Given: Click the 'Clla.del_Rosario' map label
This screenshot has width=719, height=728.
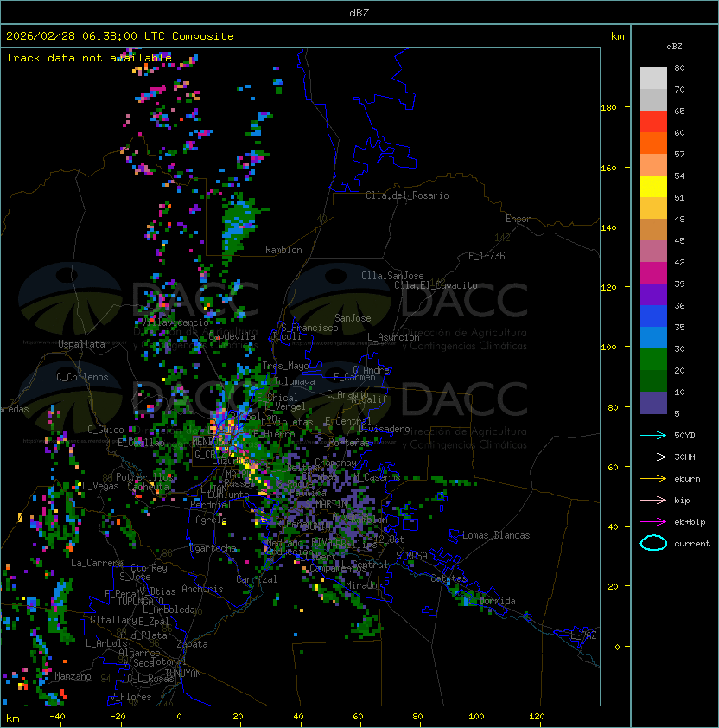Looking at the screenshot, I should pos(407,195).
